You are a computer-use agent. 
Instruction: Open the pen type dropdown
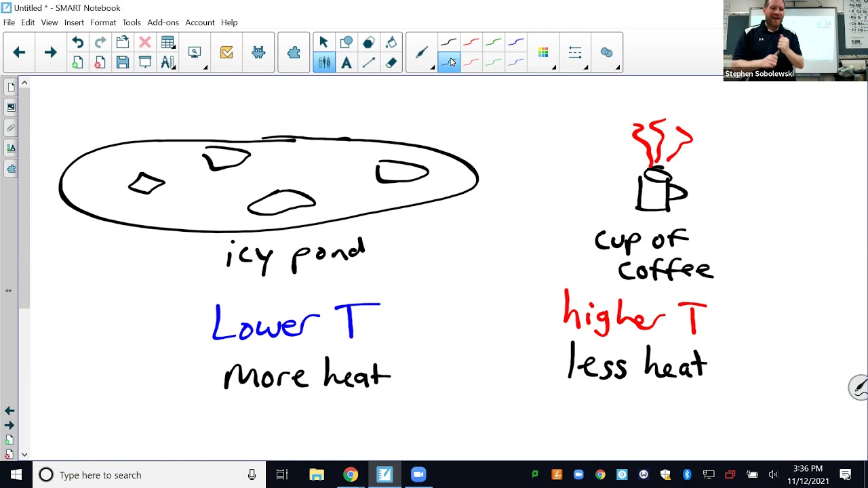422,52
